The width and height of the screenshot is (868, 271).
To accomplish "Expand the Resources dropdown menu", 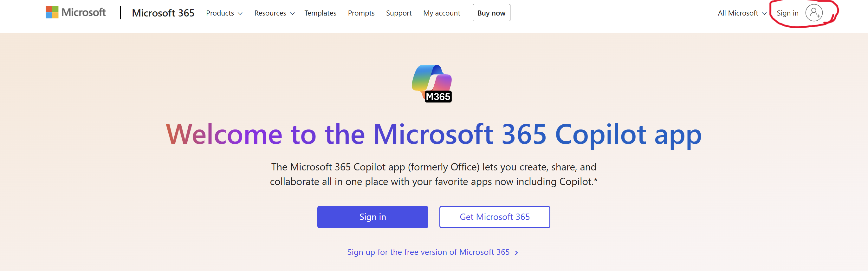I will click(x=274, y=13).
